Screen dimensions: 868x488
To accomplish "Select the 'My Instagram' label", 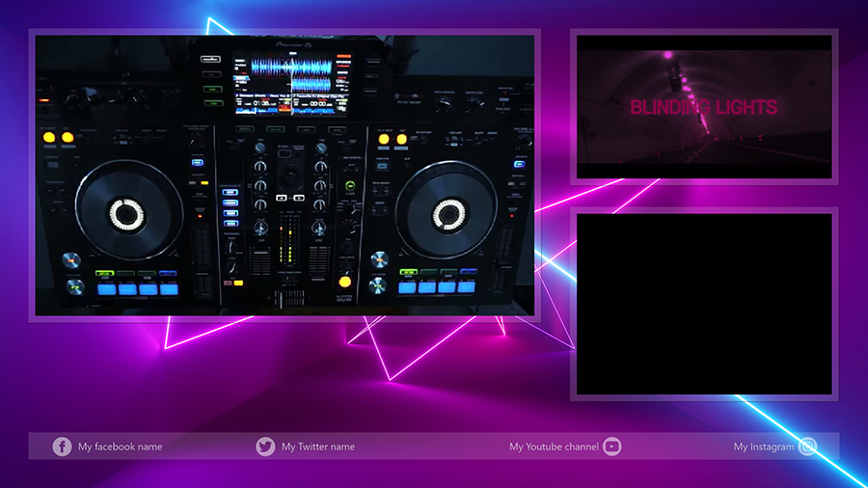I will 764,447.
